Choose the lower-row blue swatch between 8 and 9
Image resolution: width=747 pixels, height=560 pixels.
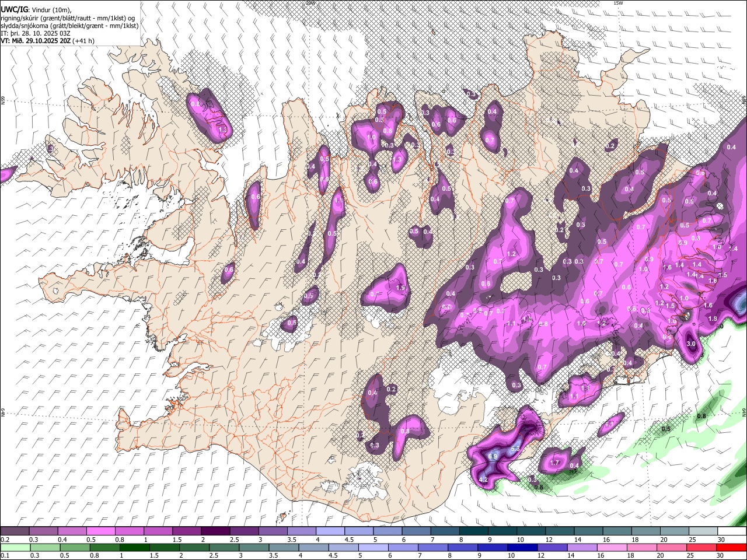tap(462, 547)
